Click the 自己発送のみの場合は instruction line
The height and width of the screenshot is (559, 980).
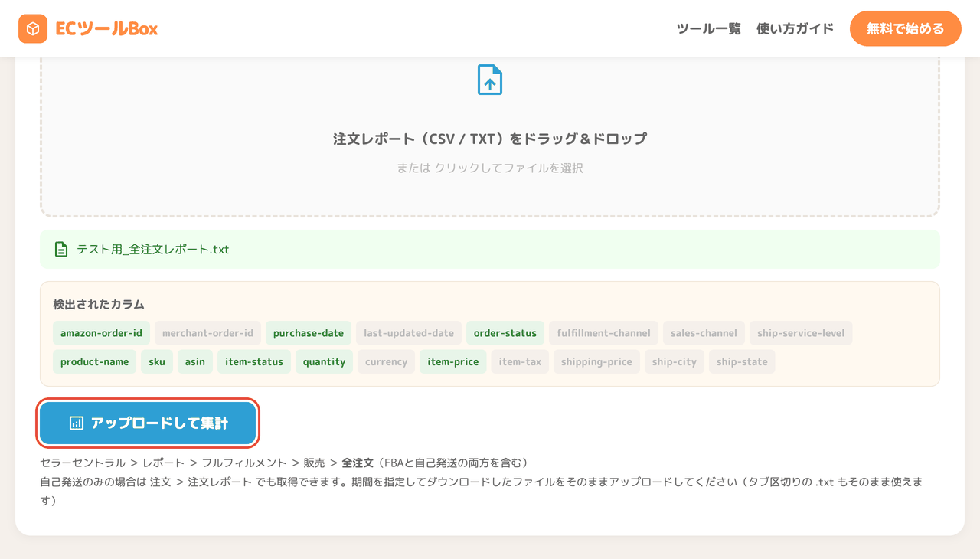pos(481,491)
